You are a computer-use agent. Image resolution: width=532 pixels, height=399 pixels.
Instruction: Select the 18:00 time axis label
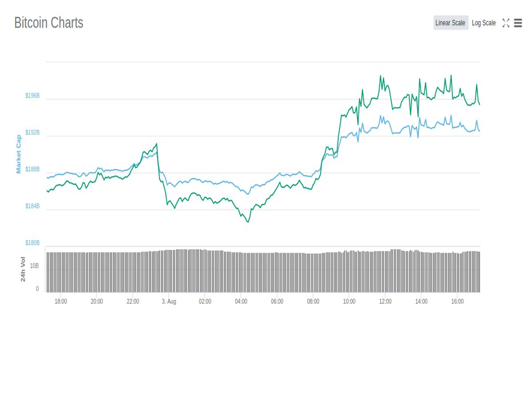click(61, 301)
